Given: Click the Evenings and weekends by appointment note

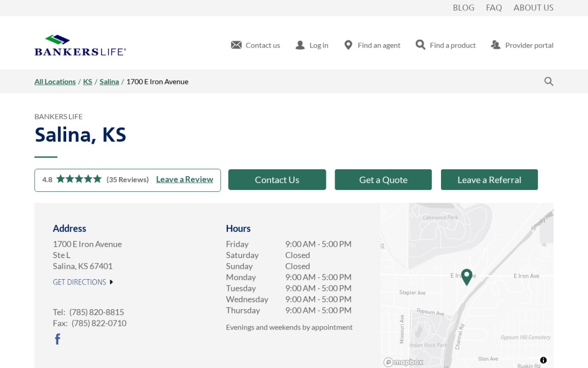Looking at the screenshot, I should tap(289, 327).
